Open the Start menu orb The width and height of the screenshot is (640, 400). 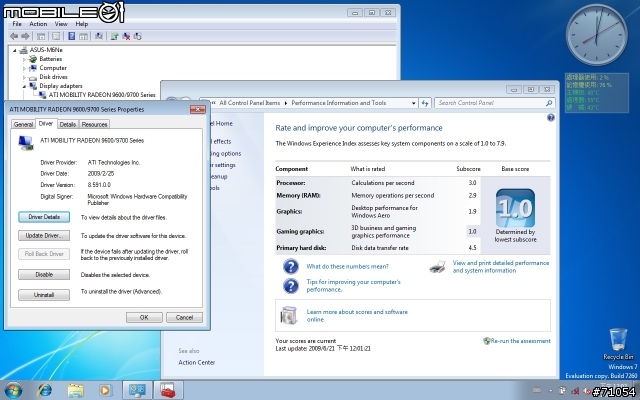[13, 390]
